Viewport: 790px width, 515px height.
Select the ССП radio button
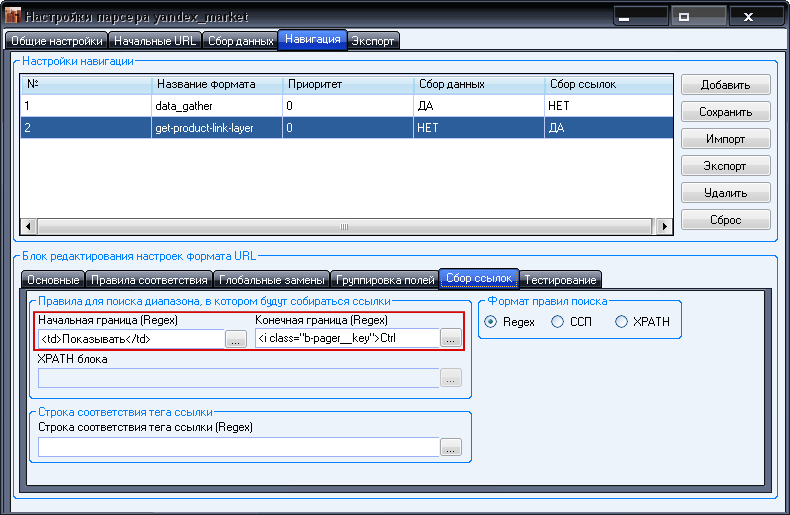pos(558,322)
